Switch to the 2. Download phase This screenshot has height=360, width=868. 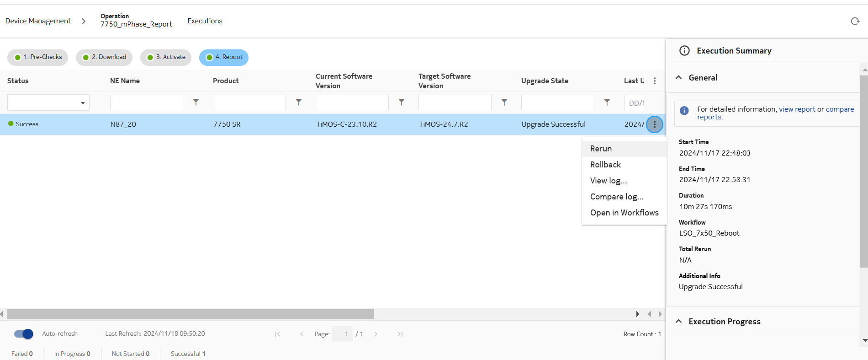[104, 57]
